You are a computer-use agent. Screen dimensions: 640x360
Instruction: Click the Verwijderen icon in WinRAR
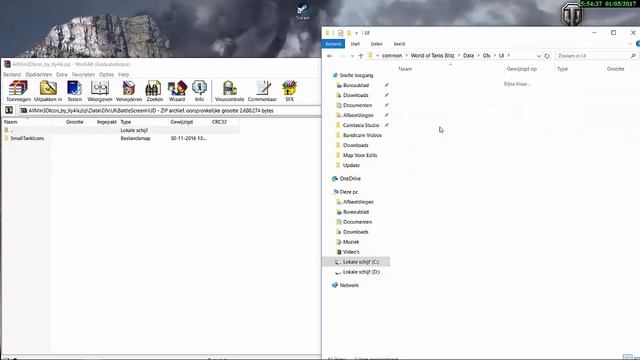(129, 91)
